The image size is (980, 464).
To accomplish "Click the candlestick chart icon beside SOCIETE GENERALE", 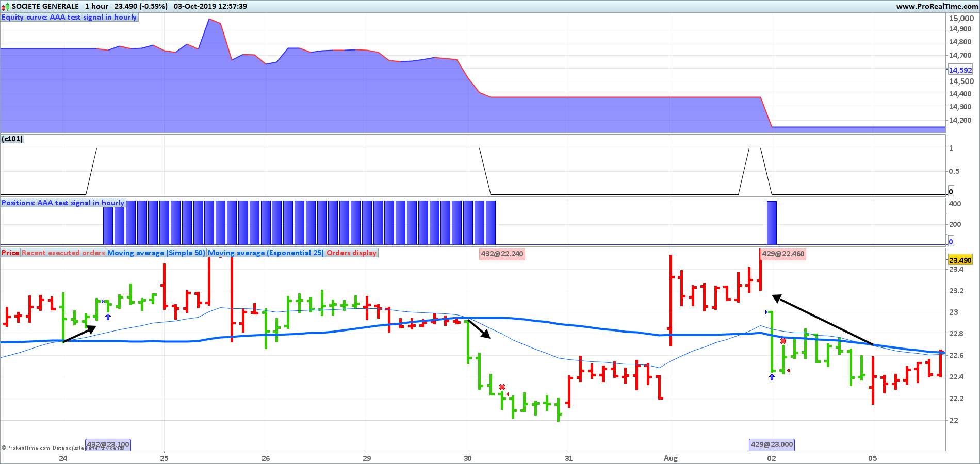I will [5, 7].
